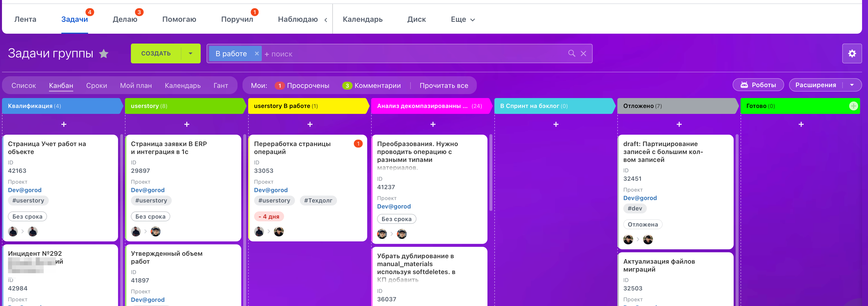This screenshot has height=306, width=868.
Task: Open the Диск menu item
Action: point(416,20)
